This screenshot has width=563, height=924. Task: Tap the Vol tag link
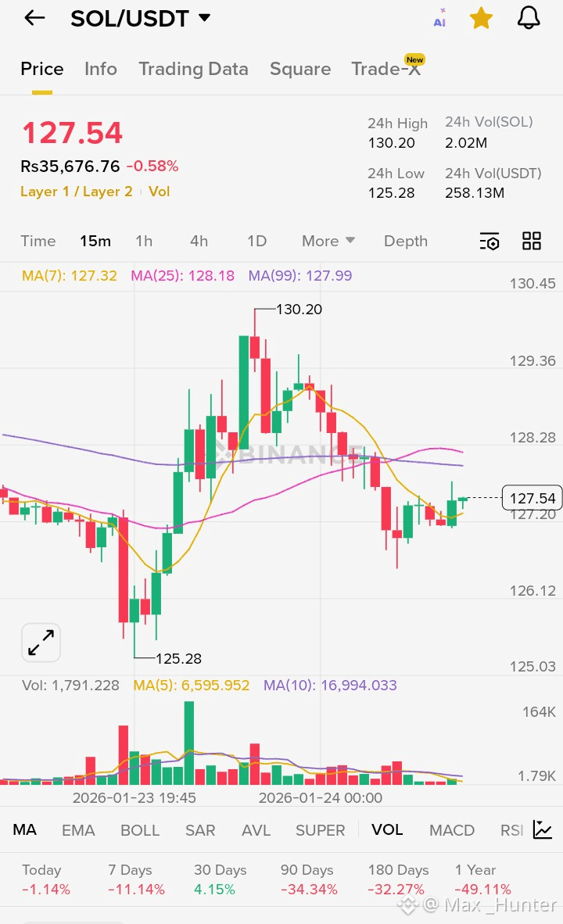click(x=160, y=192)
